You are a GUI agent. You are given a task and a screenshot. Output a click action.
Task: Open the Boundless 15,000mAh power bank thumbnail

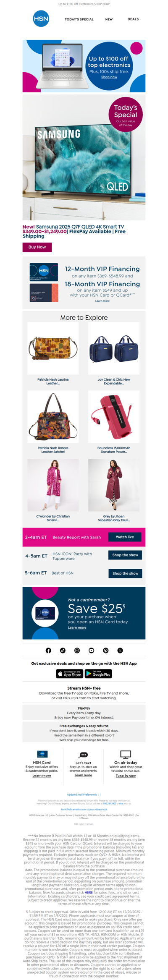(114, 417)
